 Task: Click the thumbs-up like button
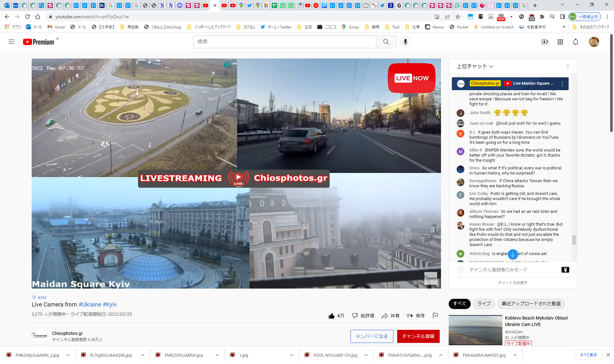[332, 316]
